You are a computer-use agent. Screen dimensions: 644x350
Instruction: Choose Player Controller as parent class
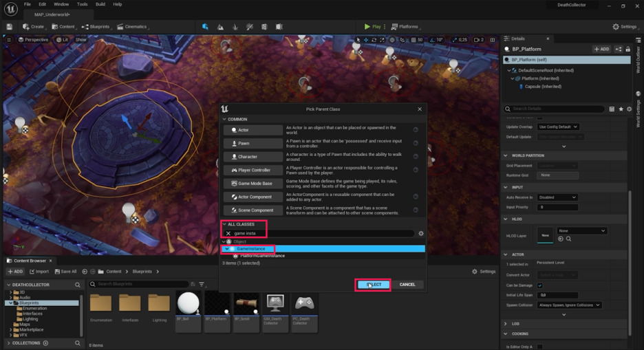tap(253, 171)
